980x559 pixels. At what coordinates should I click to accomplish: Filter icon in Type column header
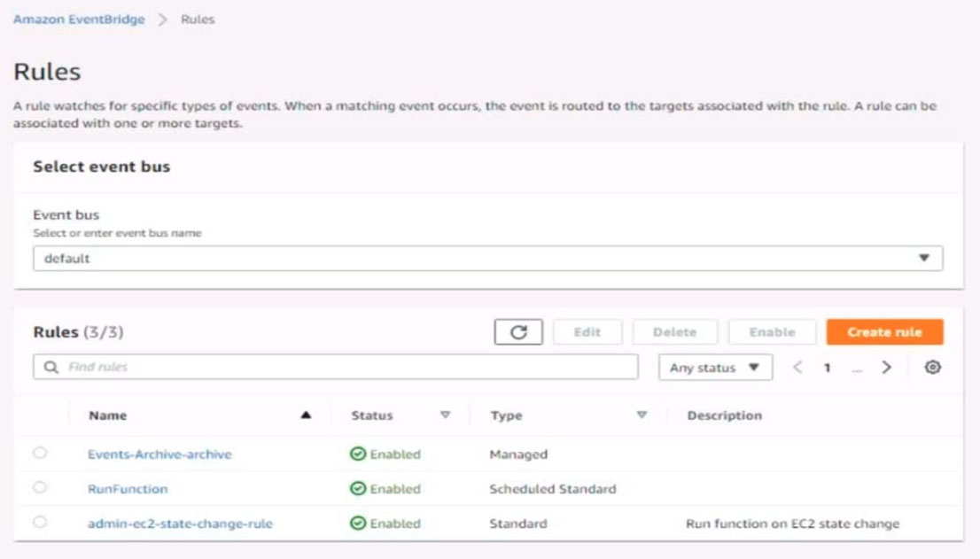coord(642,415)
